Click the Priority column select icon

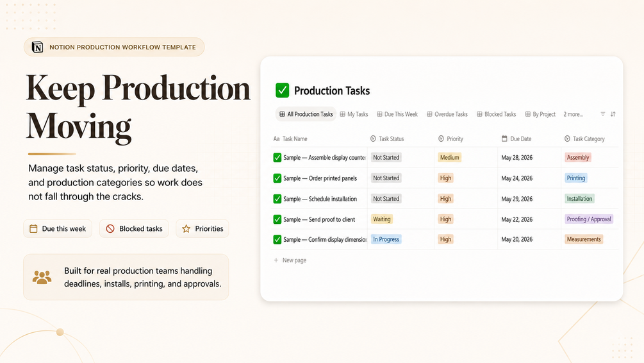(441, 139)
